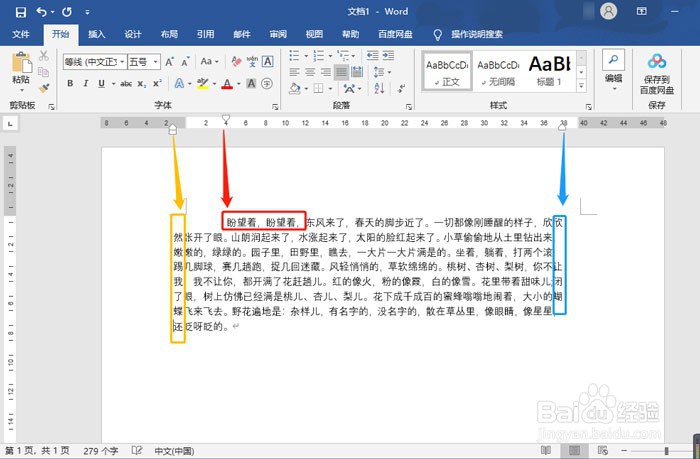Open the font name dropdown

122,62
